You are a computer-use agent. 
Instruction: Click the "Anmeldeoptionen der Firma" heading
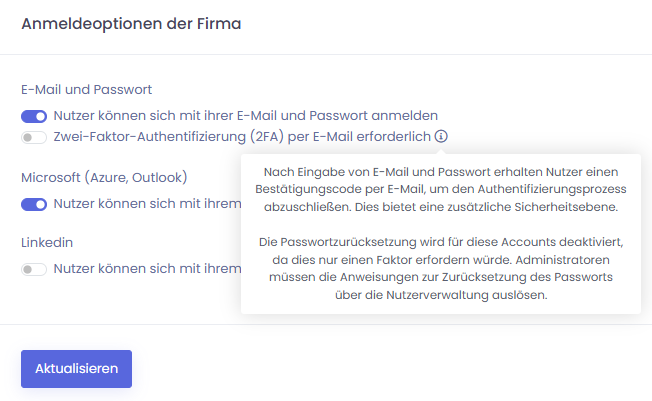tap(132, 22)
